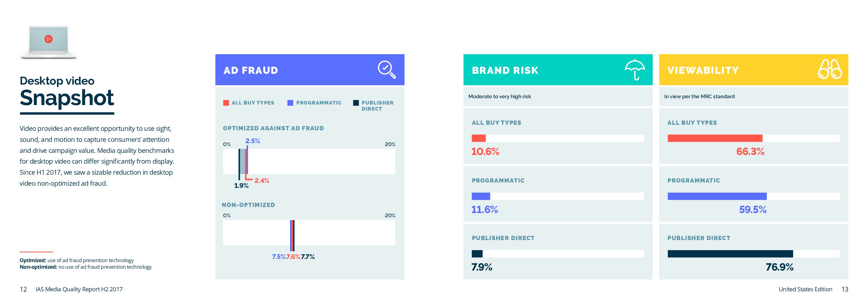Click the blue Programmatic legend square
Viewport: 868px width, 306px height.
tap(290, 103)
